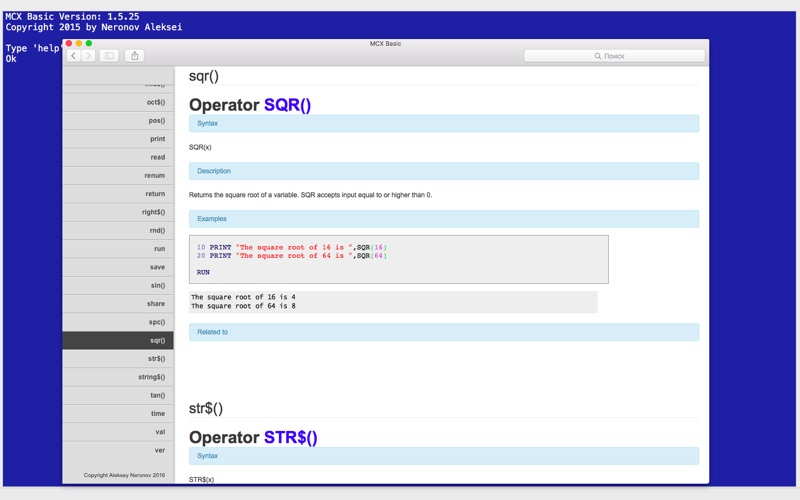Screen dimensions: 800x500
Task: Choose the save command topic
Action: (x=157, y=267)
